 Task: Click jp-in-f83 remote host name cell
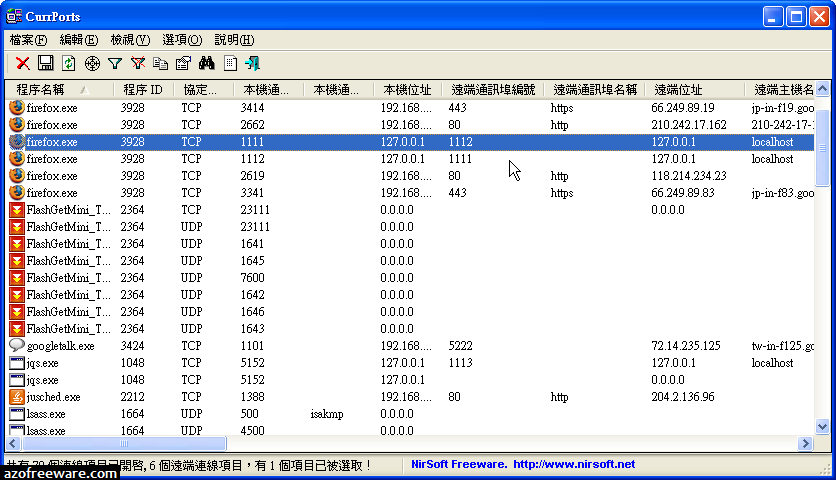pyautogui.click(x=782, y=193)
